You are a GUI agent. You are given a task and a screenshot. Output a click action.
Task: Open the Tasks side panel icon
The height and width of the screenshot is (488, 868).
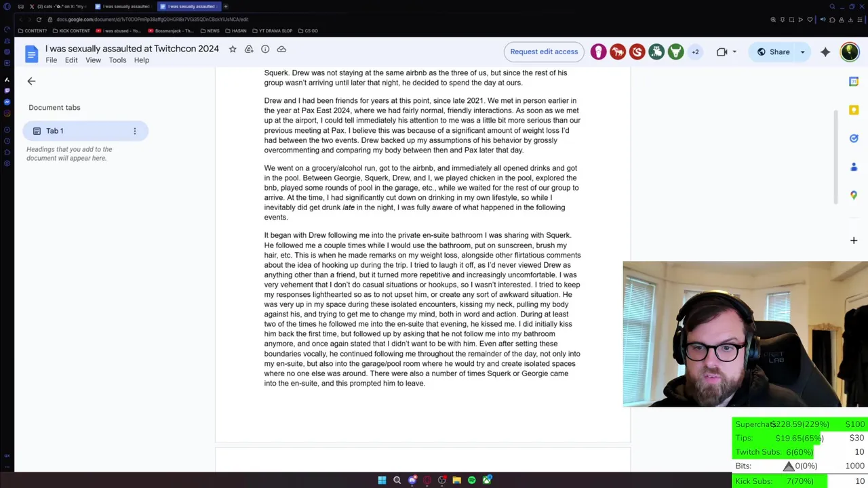(x=854, y=138)
